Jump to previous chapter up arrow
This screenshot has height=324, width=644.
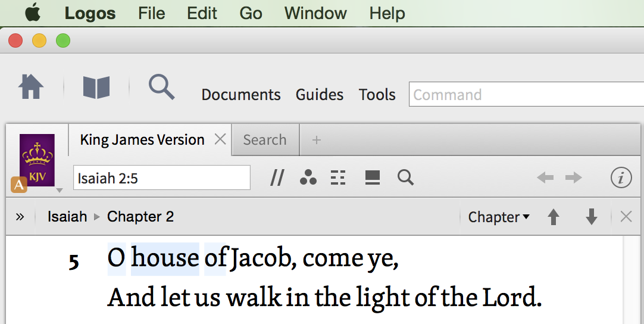[x=554, y=217]
